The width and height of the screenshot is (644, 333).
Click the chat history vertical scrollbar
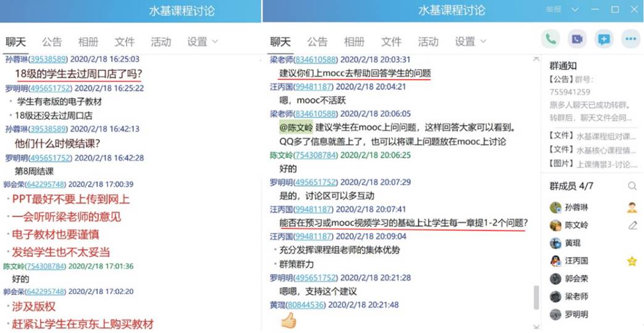pos(535,297)
